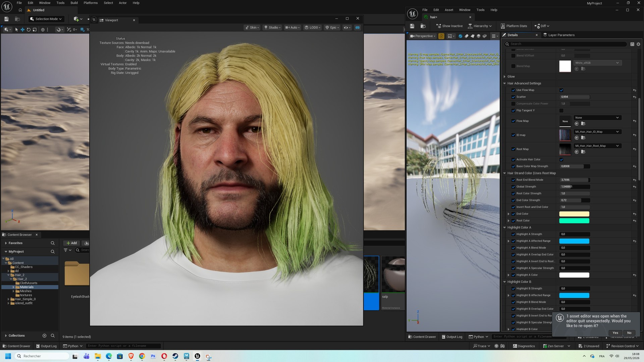Enable the Compensate Color Power override checkbox
The width and height of the screenshot is (644, 362).
(513, 104)
